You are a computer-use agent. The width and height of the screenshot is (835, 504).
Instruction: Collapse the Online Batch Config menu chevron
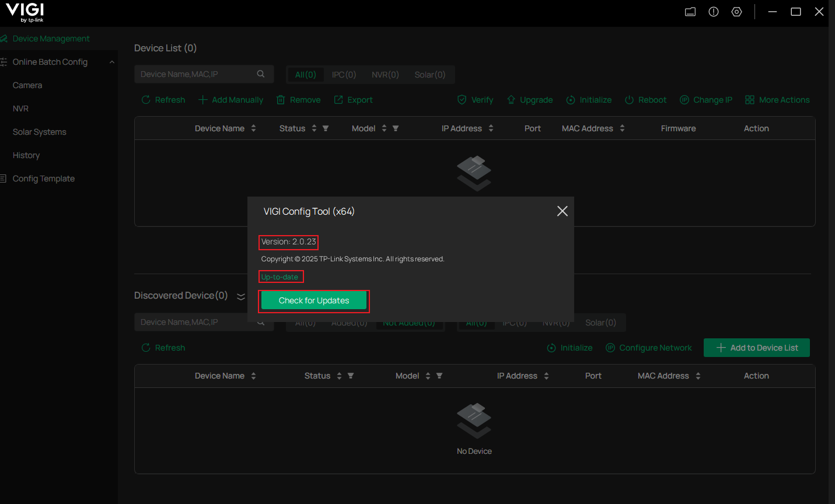[111, 62]
